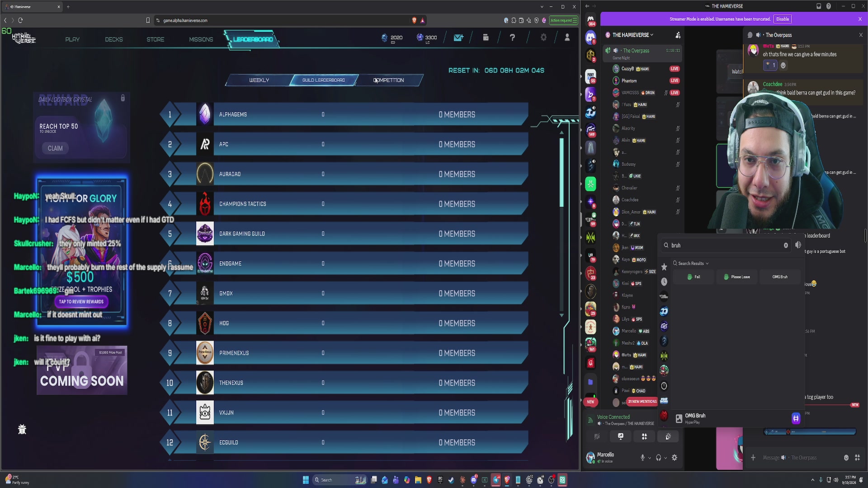The height and width of the screenshot is (488, 868).
Task: Toggle Discord headphones deafen
Action: point(659,458)
